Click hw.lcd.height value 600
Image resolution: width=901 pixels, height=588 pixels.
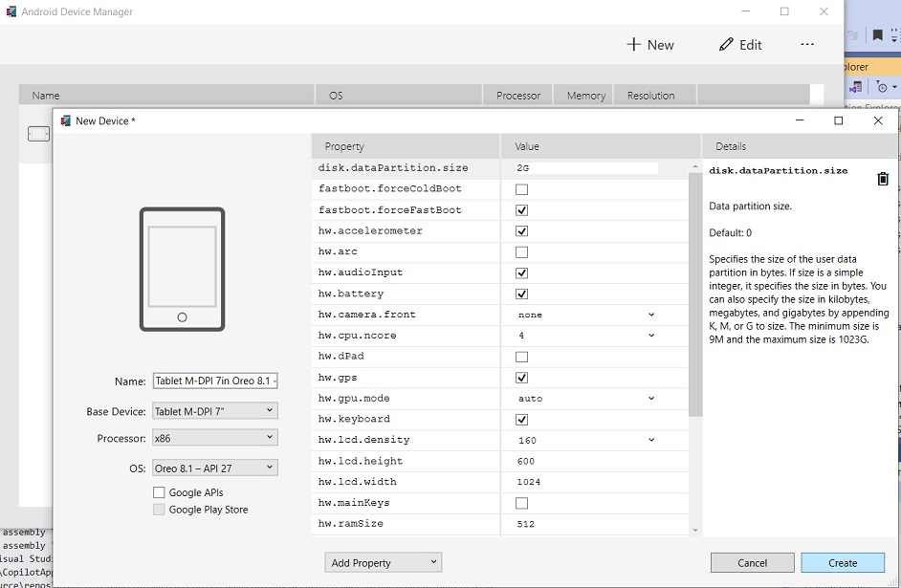525,461
